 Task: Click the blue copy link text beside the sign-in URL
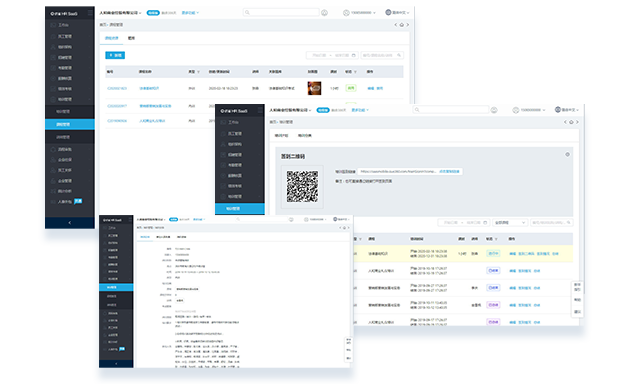click(x=449, y=171)
